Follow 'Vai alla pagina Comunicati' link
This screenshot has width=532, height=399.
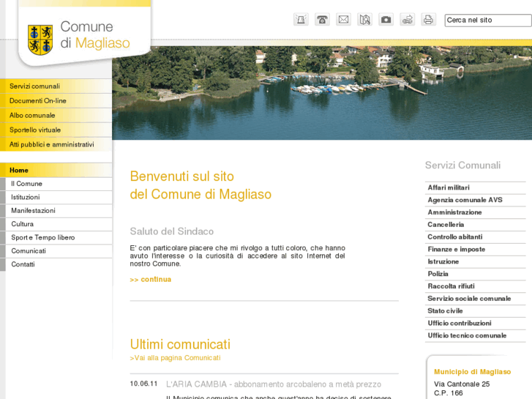point(175,358)
